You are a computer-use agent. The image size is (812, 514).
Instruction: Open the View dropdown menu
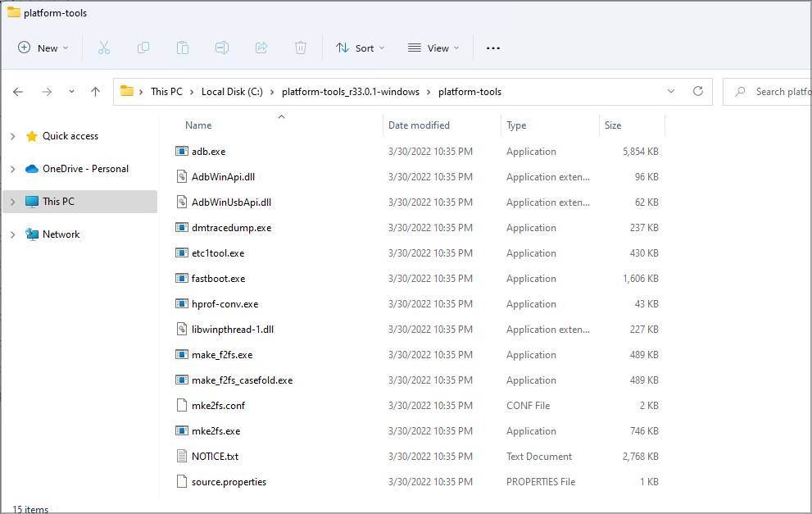pyautogui.click(x=433, y=48)
